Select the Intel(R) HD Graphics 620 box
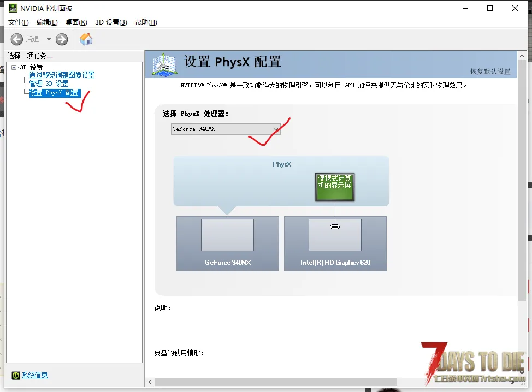This screenshot has width=532, height=392. click(x=335, y=243)
